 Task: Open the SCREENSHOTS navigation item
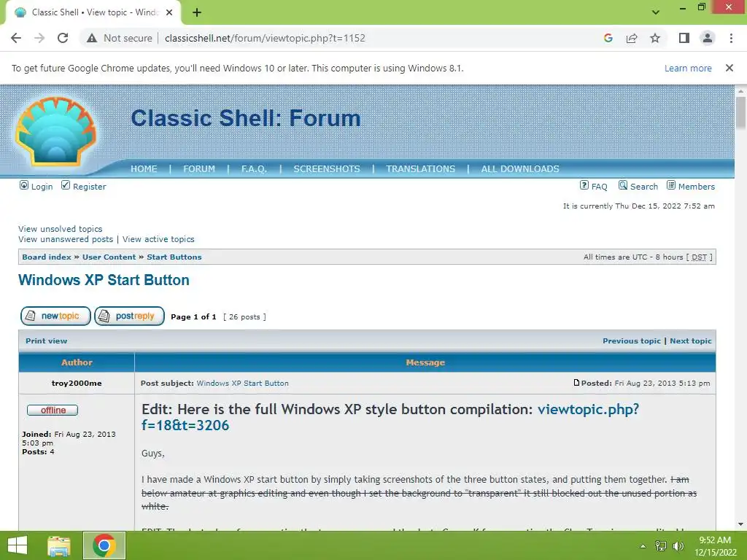(327, 169)
